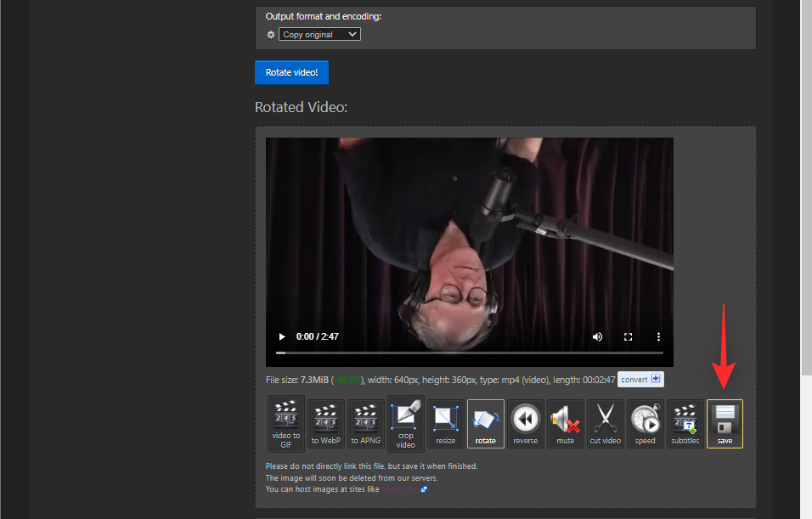
Task: Open the subtitles tool
Action: pos(685,424)
